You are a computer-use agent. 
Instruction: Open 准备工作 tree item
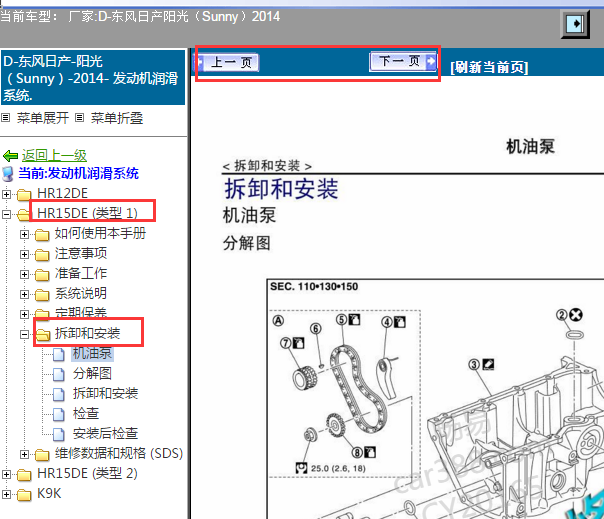81,273
